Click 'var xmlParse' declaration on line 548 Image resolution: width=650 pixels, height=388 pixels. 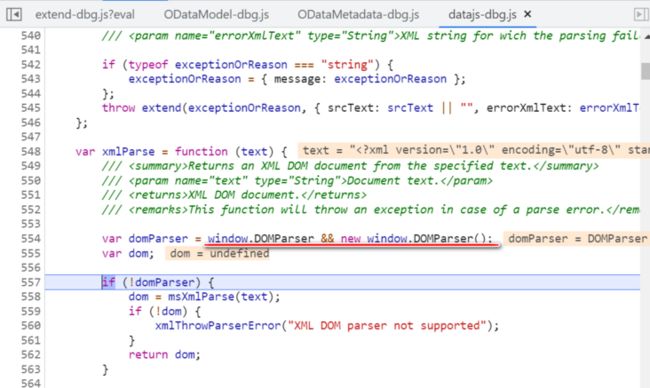115,152
